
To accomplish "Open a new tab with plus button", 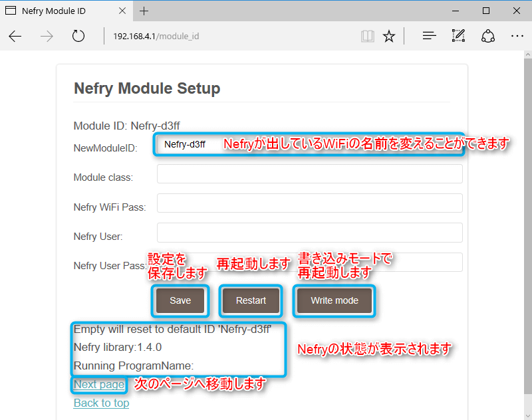I will click(144, 11).
